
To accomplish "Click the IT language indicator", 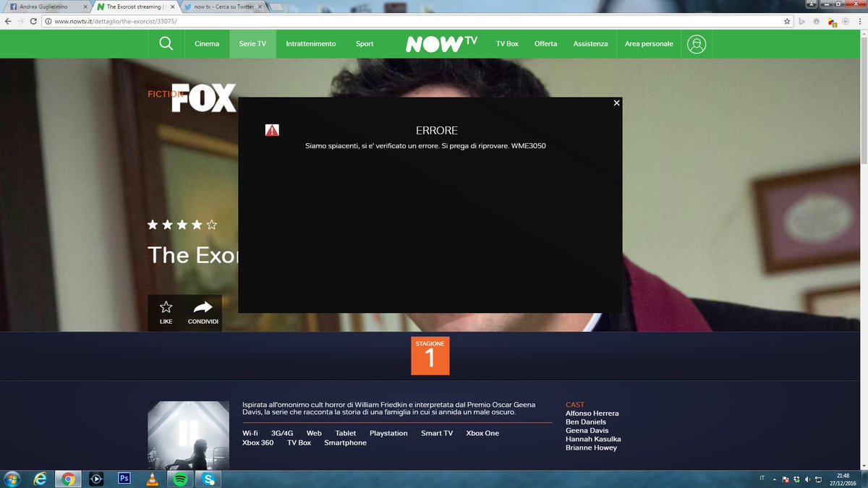I will (762, 479).
